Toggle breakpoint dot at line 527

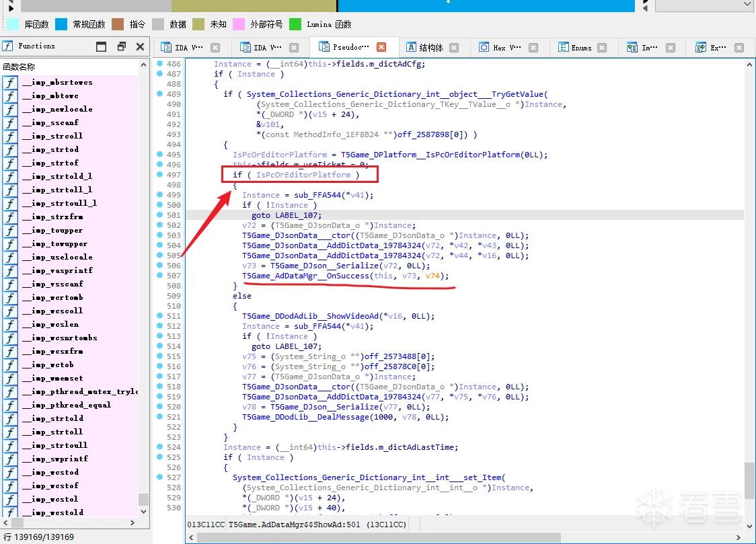tap(159, 477)
